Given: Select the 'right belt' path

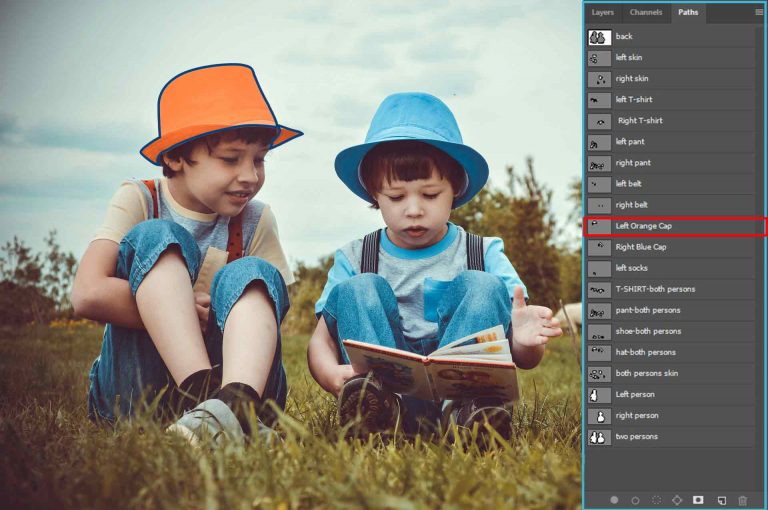Looking at the screenshot, I should click(x=671, y=205).
